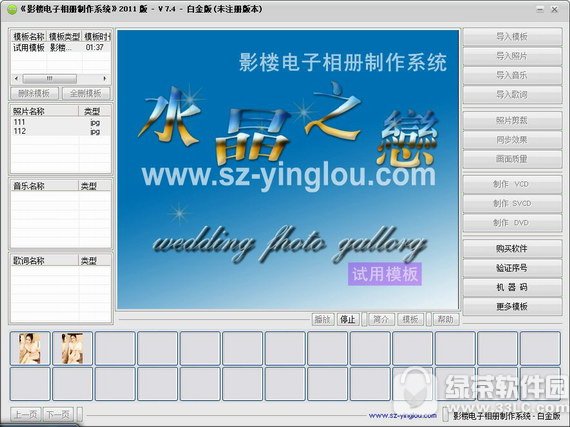The width and height of the screenshot is (570, 427).
Task: Click the 模板名称 column header
Action: [x=29, y=37]
